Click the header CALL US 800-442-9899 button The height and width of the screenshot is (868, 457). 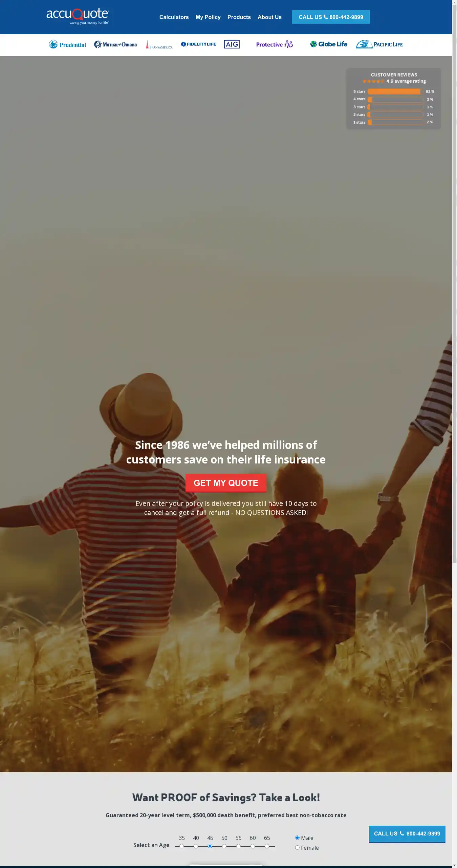point(331,17)
